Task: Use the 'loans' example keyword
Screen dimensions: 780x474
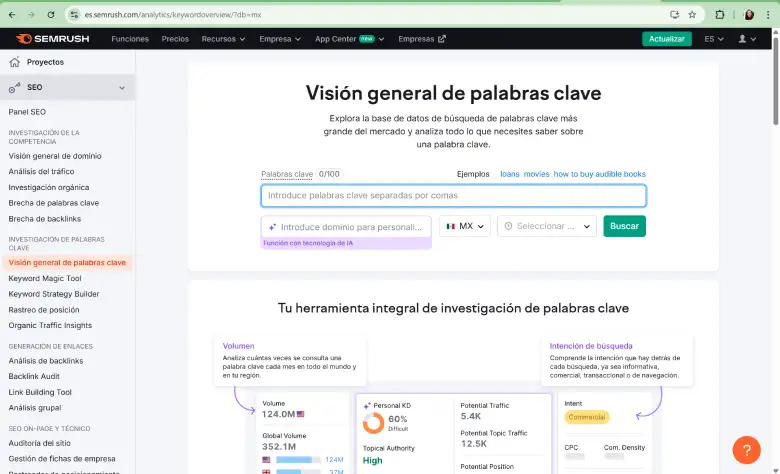Action: 509,174
